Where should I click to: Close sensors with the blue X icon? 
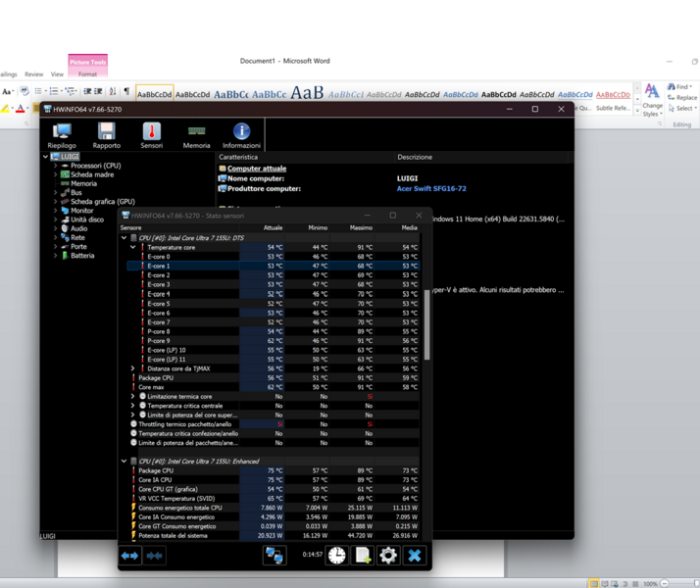tap(415, 556)
